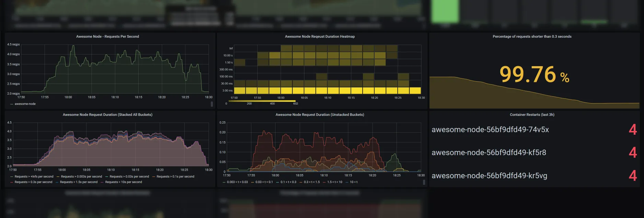Toggle 'Requests > +Infs per second' legend series
The width and height of the screenshot is (644, 218).
click(x=34, y=177)
